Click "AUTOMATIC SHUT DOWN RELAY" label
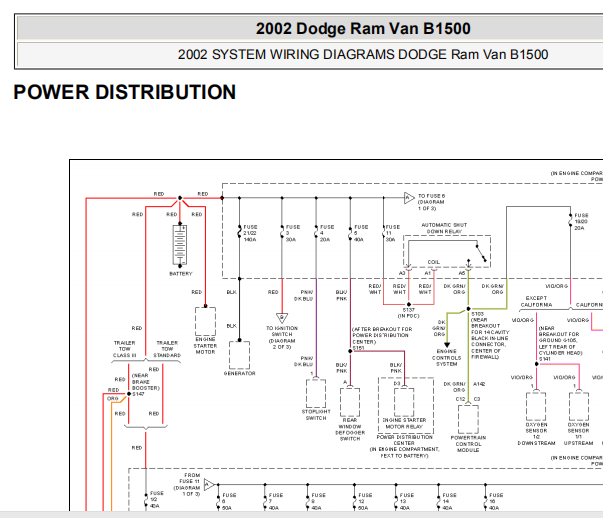The width and height of the screenshot is (603, 518). click(x=444, y=228)
